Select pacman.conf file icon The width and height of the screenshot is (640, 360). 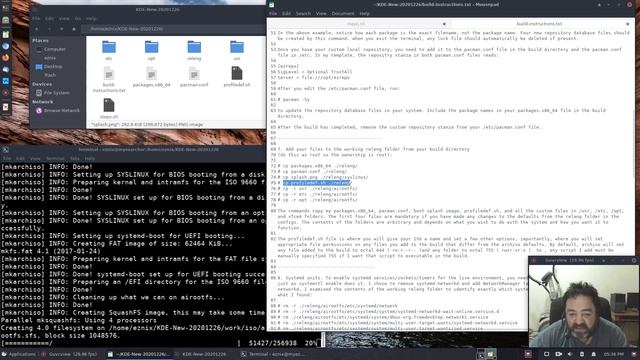click(194, 74)
